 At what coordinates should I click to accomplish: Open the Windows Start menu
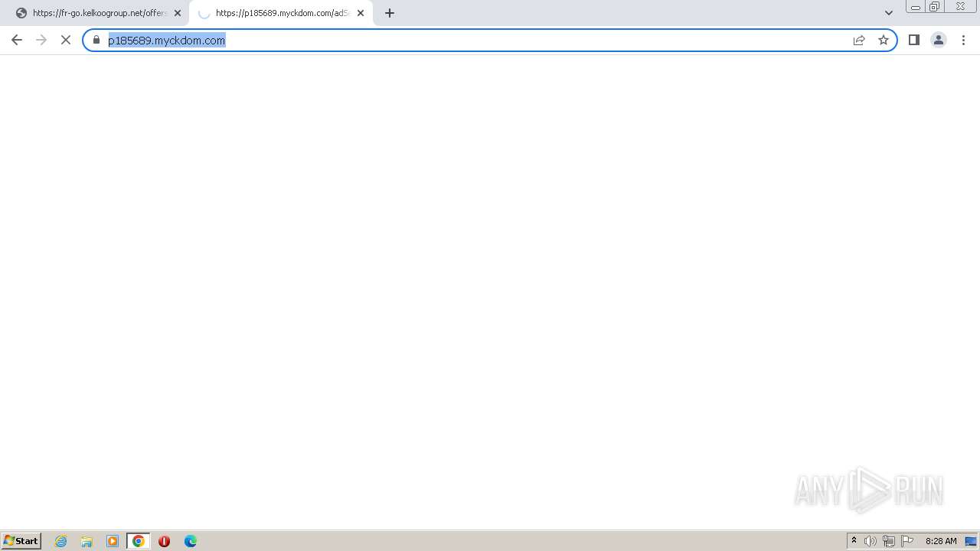pyautogui.click(x=21, y=541)
